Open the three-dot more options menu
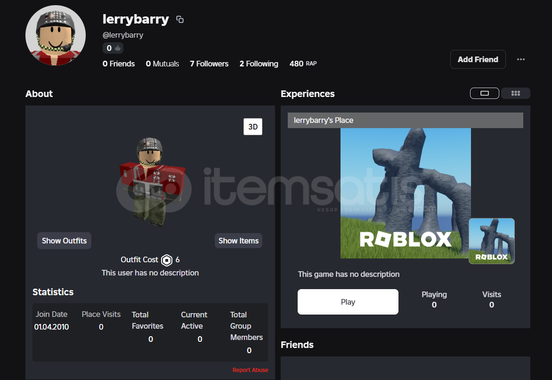Screen dimensions: 552x380 tap(521, 59)
